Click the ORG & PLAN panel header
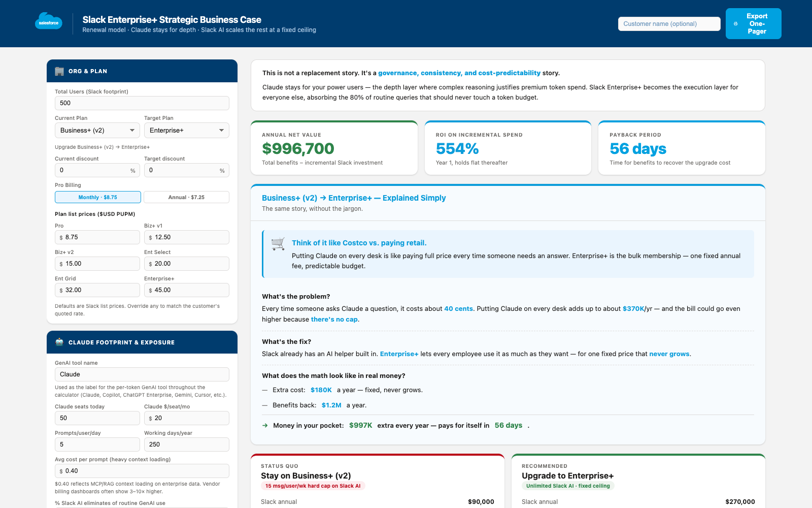 [142, 71]
